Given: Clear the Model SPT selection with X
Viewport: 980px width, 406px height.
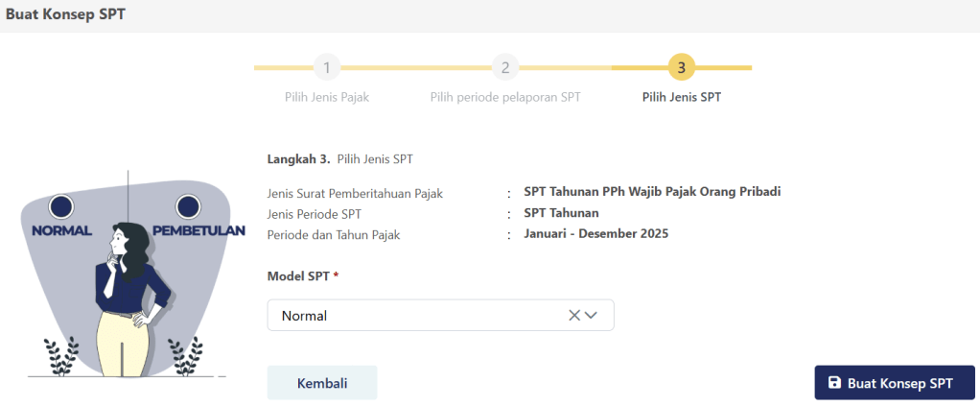Looking at the screenshot, I should [x=574, y=315].
